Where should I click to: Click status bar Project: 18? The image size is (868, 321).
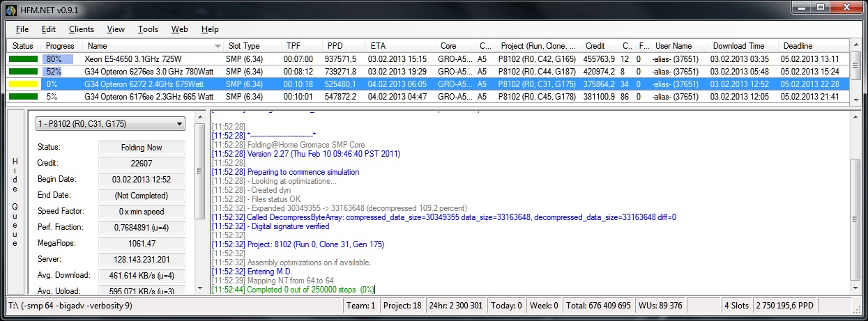point(402,306)
